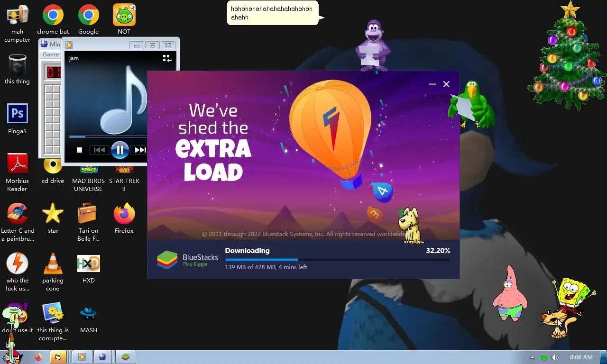The image size is (607, 364).
Task: Click the SpongeBob desktop character
Action: point(573,296)
